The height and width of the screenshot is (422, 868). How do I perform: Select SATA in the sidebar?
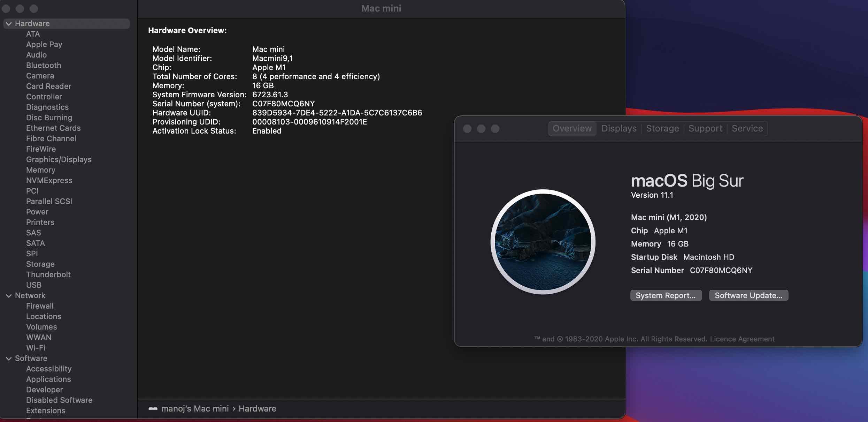click(35, 243)
